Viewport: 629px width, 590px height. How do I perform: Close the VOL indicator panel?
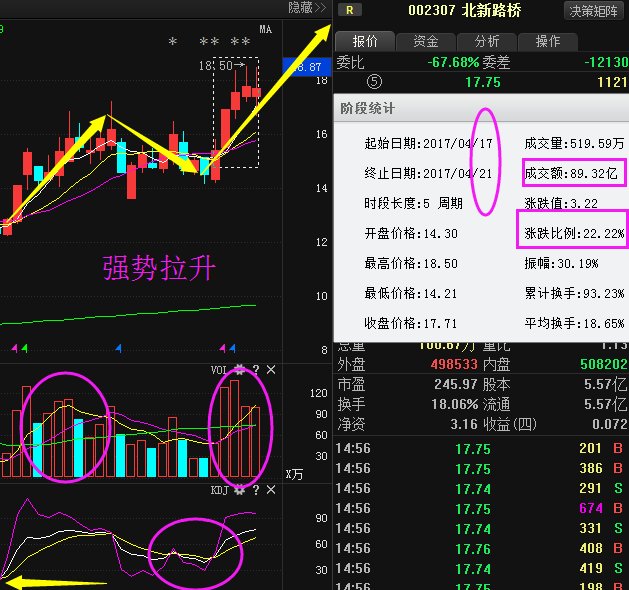[271, 370]
